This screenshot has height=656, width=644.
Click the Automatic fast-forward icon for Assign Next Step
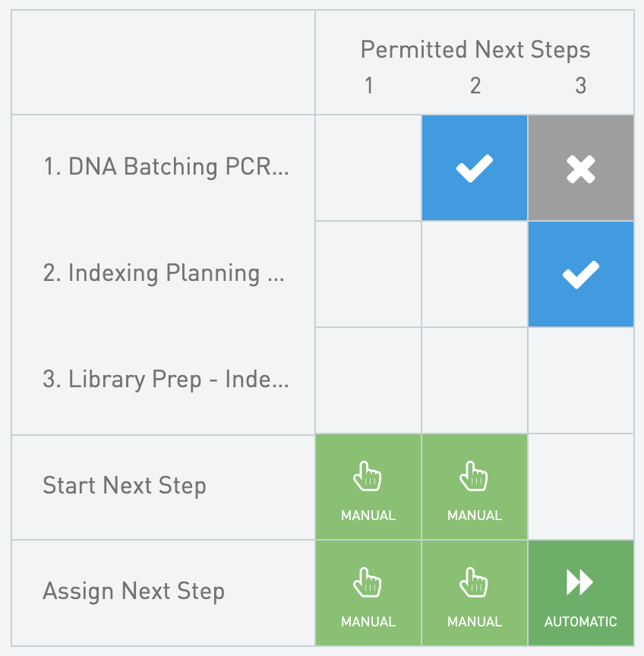[x=581, y=583]
